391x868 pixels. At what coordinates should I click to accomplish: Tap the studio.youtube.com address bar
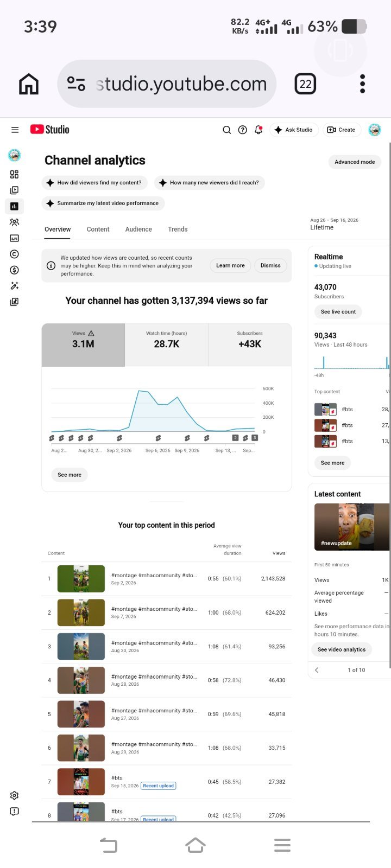(x=167, y=84)
